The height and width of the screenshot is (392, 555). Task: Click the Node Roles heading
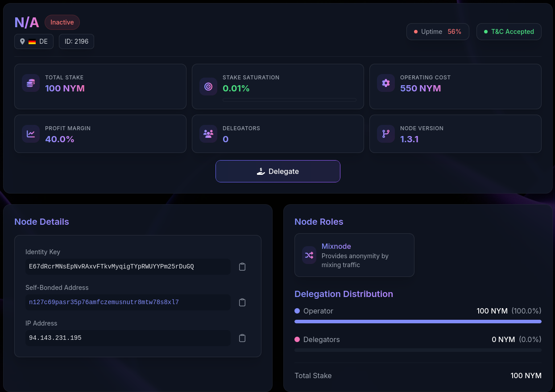tap(319, 222)
